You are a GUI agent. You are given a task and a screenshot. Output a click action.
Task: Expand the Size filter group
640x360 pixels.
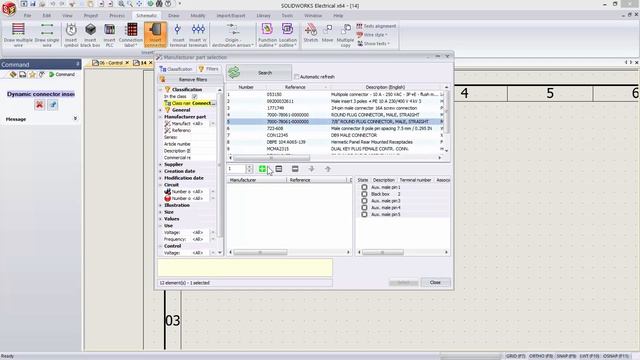coord(160,212)
